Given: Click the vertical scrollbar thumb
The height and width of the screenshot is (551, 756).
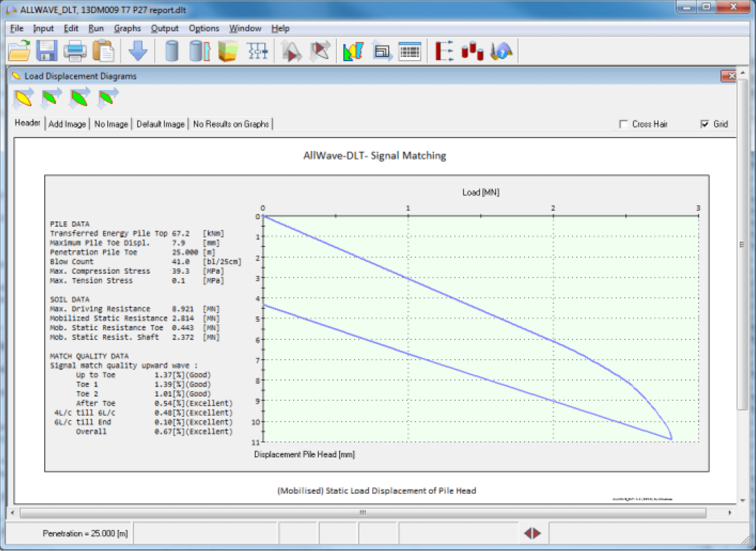Looking at the screenshot, I should pos(743,244).
